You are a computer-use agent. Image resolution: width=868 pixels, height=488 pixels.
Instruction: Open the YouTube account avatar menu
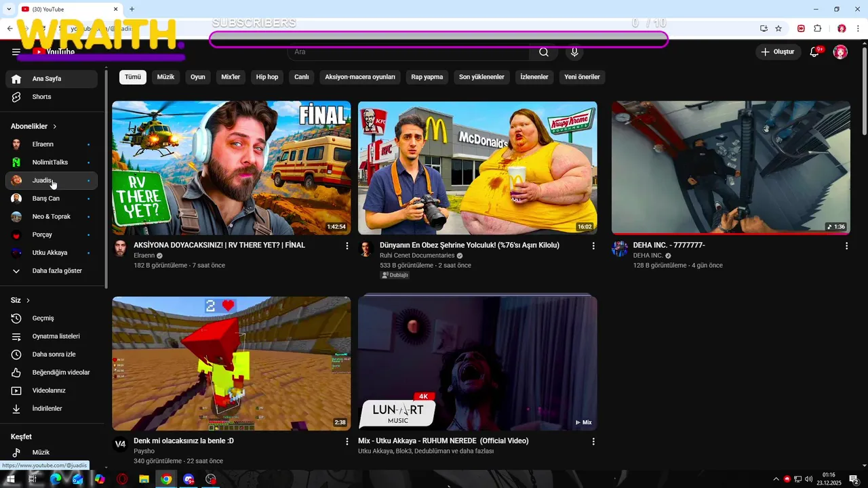840,52
